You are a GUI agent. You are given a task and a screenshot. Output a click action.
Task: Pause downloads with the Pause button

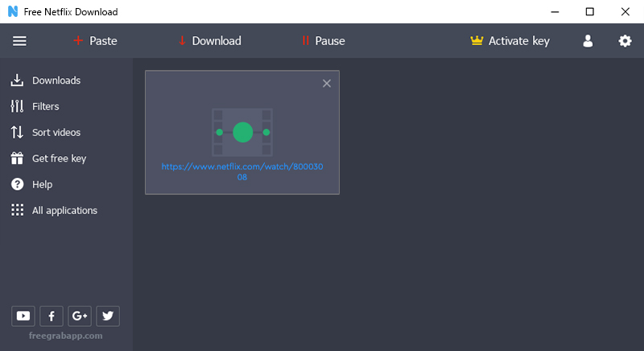pos(324,41)
